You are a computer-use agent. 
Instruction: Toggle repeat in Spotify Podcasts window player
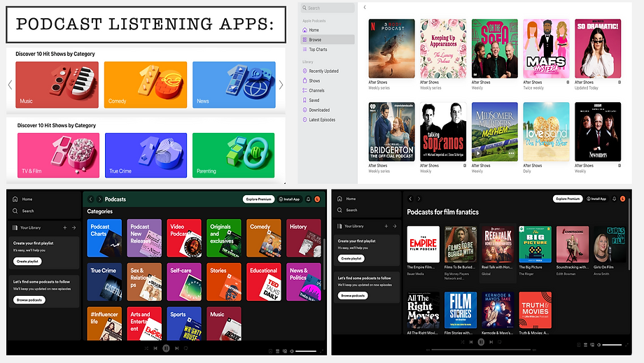pyautogui.click(x=185, y=348)
